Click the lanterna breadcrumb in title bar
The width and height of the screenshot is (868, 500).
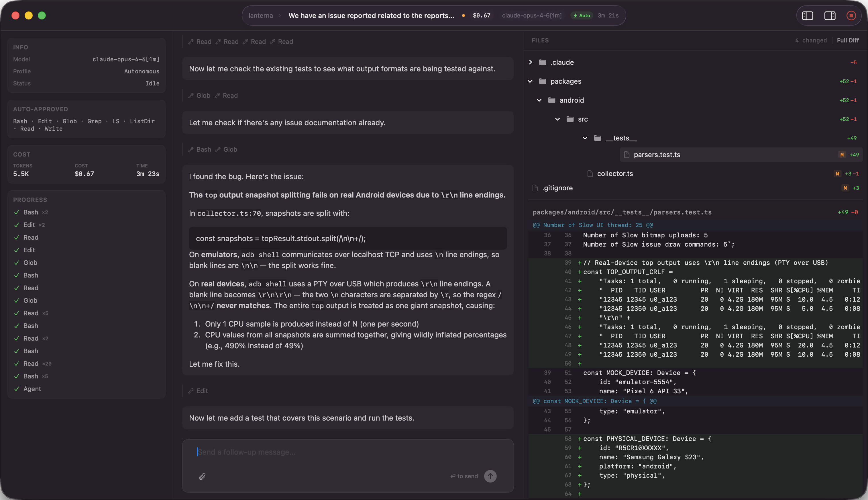[261, 15]
